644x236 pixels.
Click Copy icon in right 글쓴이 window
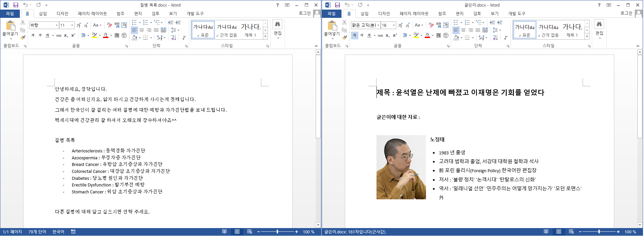point(344,30)
